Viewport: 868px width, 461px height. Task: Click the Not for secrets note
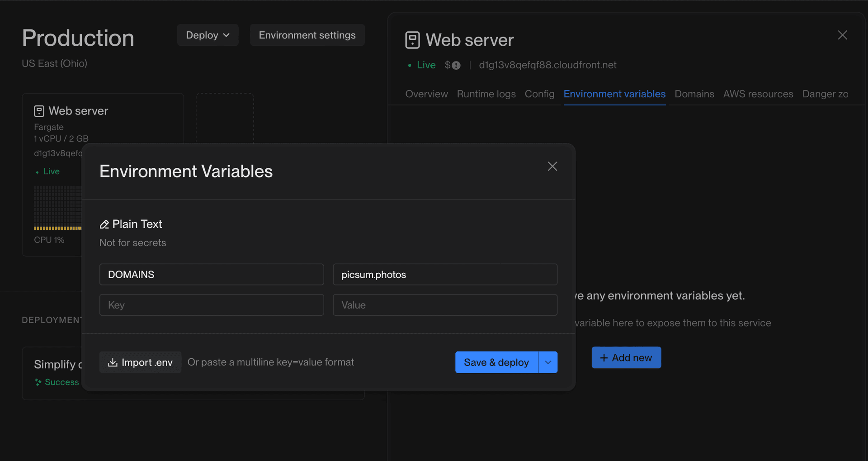pyautogui.click(x=132, y=243)
